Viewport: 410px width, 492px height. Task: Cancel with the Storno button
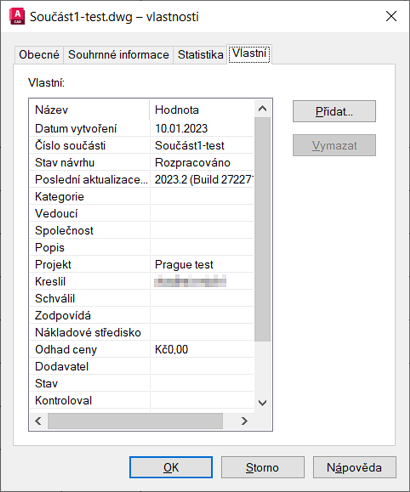tap(263, 467)
